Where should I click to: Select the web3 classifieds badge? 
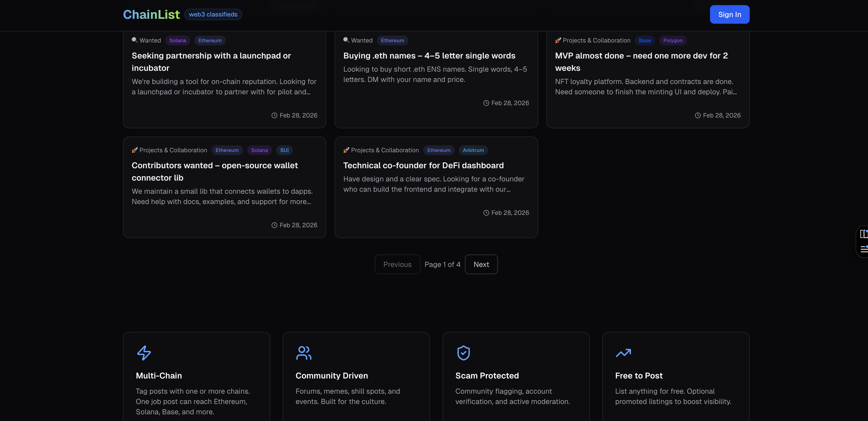tap(213, 14)
